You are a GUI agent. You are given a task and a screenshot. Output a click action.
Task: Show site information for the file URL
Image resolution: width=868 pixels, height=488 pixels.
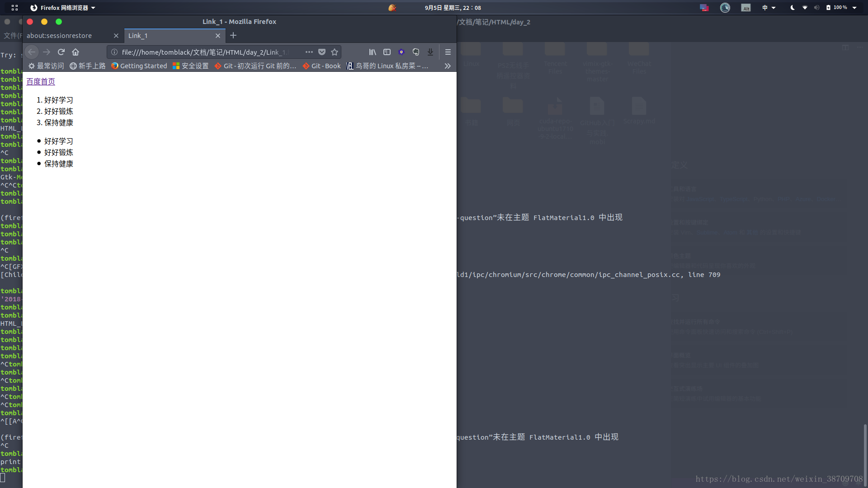tap(115, 52)
